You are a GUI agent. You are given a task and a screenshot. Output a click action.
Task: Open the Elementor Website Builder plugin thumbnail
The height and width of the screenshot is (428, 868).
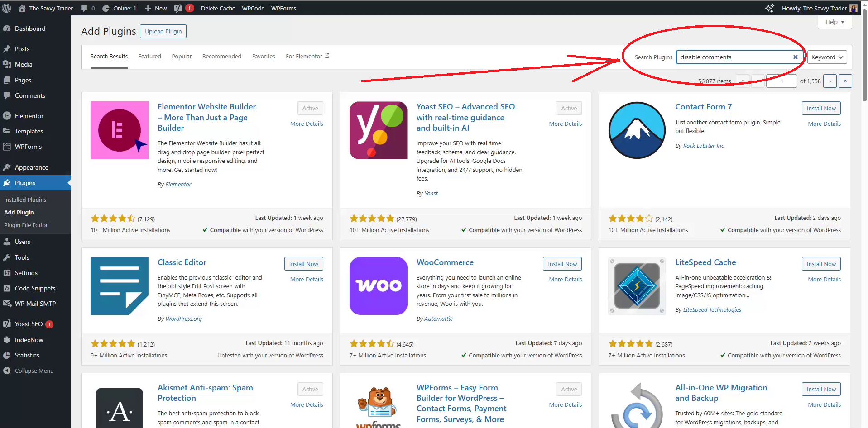pyautogui.click(x=120, y=130)
